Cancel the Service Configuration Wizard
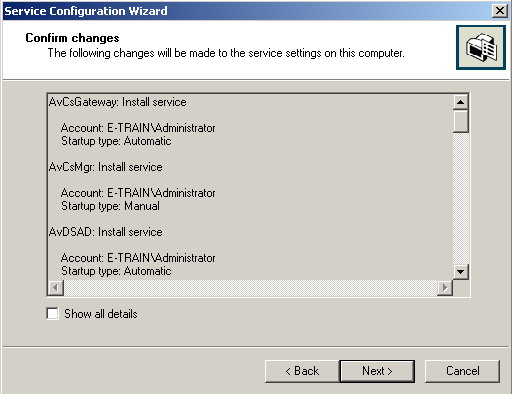Image resolution: width=512 pixels, height=394 pixels. pyautogui.click(x=462, y=371)
